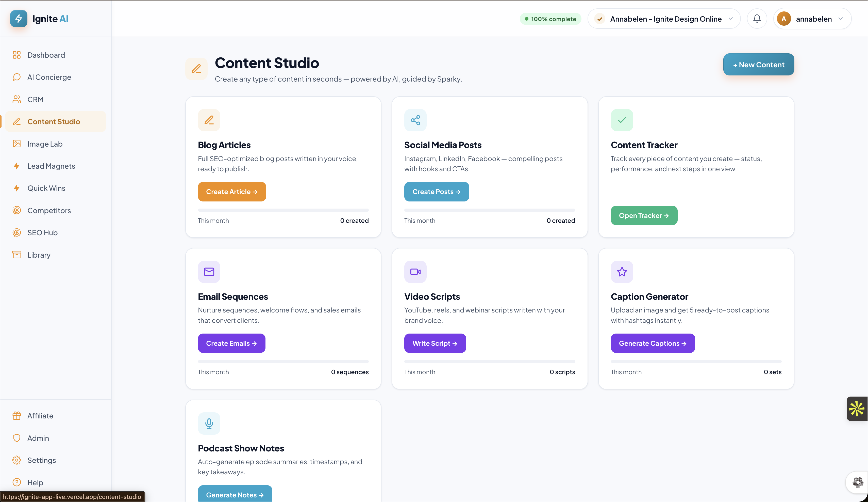Open Dashboard in the sidebar
868x502 pixels.
point(55,55)
